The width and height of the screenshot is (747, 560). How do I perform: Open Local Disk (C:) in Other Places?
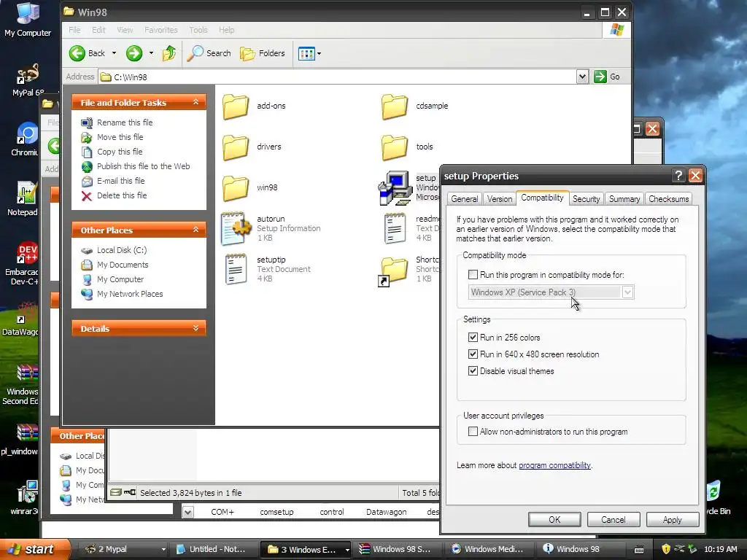(x=122, y=251)
